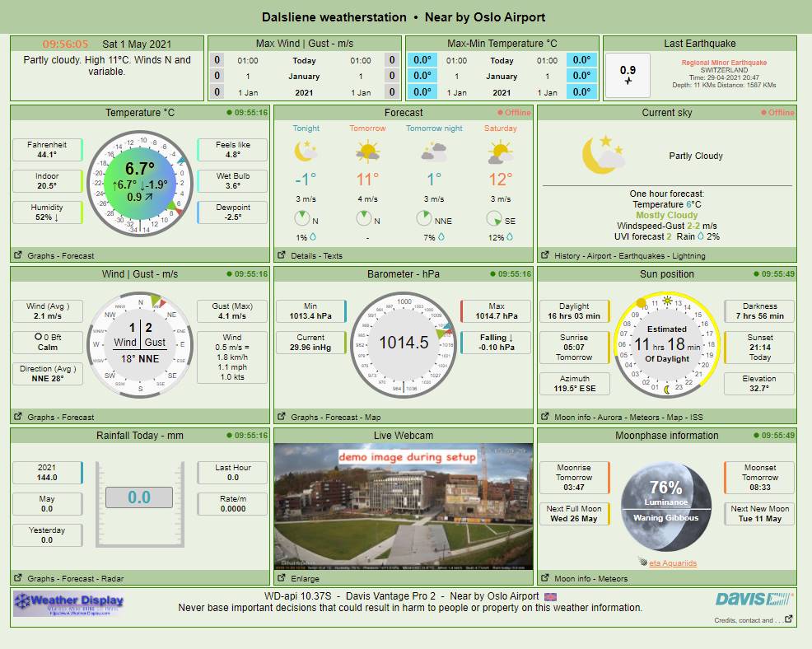Click Enlarge under the Live Webcam
Viewport: 812px width, 649px height.
305,579
